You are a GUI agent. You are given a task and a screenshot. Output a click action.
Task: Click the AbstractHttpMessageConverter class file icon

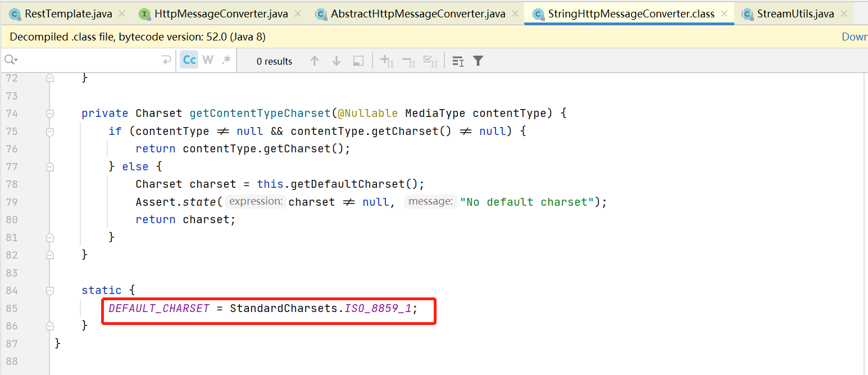point(321,14)
